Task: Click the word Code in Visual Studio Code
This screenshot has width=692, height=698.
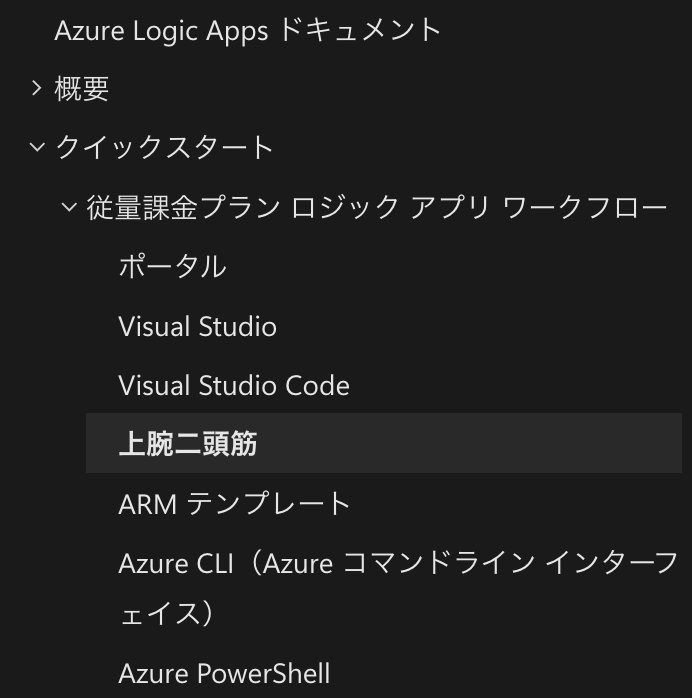Action: [x=317, y=385]
